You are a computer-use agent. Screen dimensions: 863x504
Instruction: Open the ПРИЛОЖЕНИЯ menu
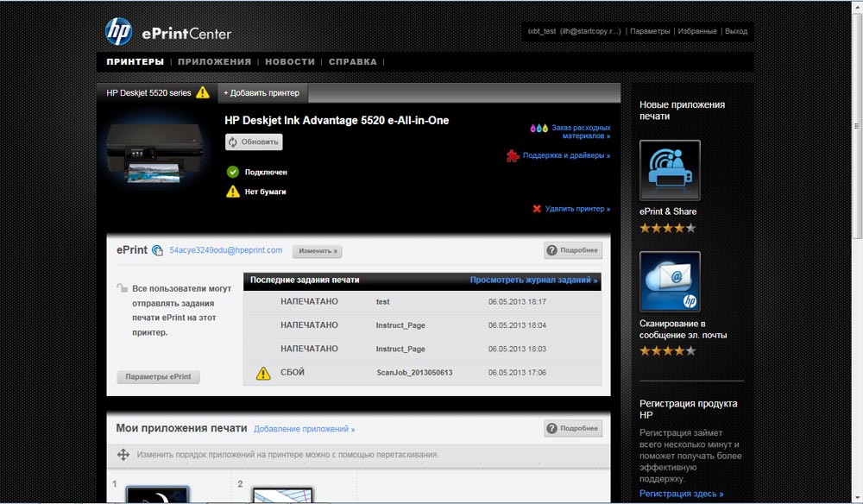point(214,61)
